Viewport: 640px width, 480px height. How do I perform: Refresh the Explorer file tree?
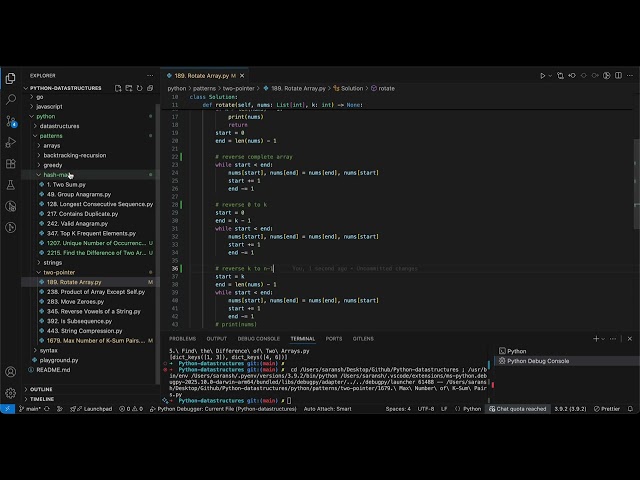(x=139, y=88)
